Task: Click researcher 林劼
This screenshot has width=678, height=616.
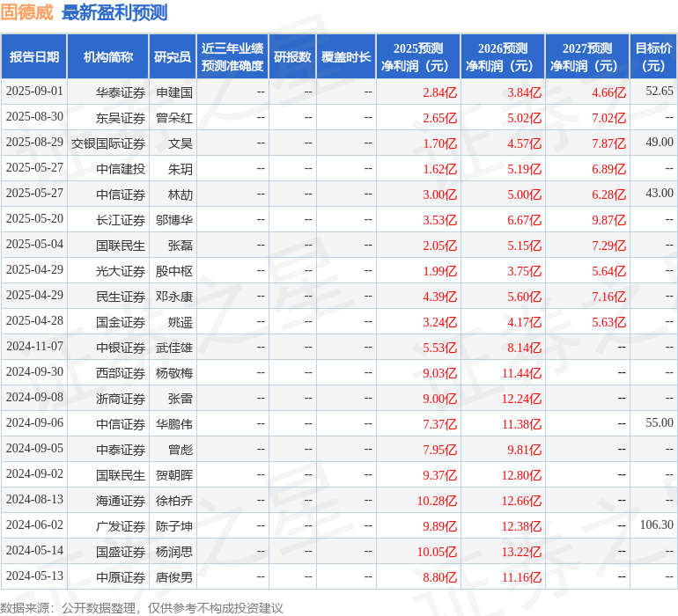Action: 181,194
